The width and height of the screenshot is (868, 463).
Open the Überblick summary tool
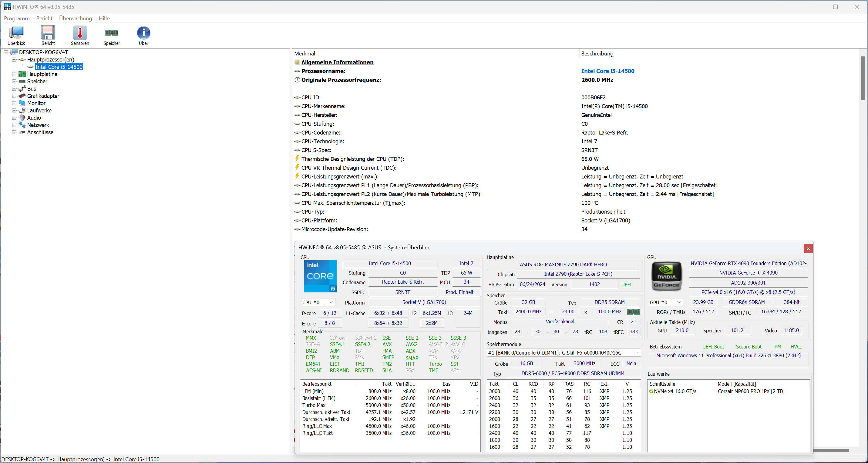tap(16, 35)
